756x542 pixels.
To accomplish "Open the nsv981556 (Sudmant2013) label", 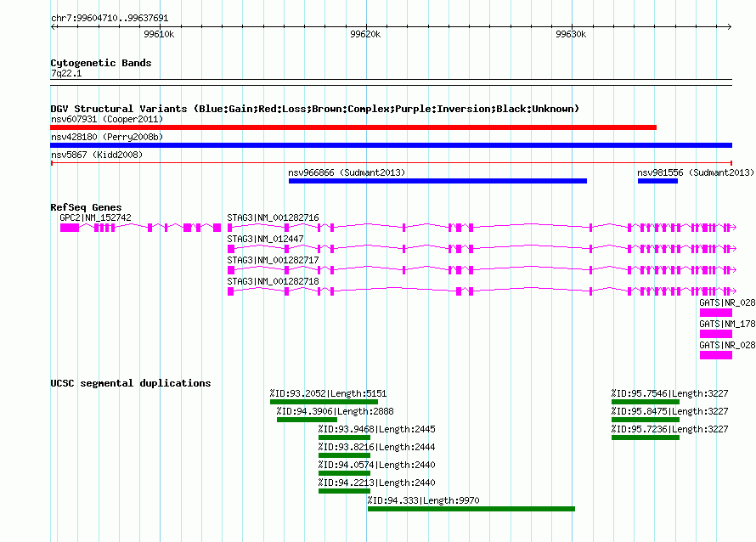I will coord(696,172).
